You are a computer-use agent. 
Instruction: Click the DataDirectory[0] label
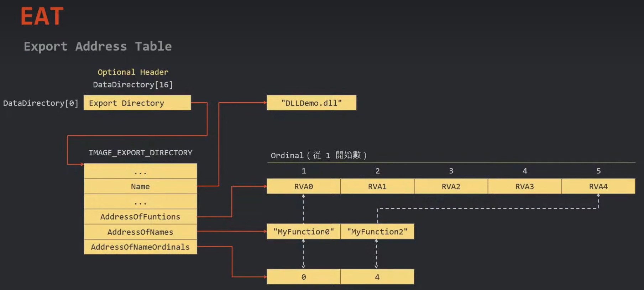(41, 103)
